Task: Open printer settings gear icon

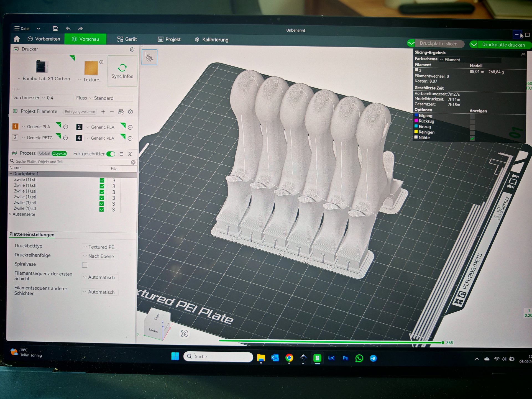Action: click(132, 49)
